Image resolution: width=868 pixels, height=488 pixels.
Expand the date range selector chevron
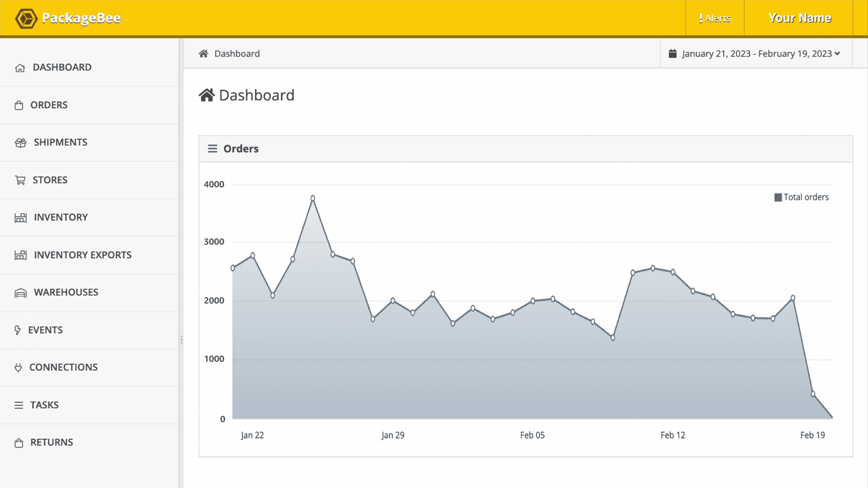point(838,54)
